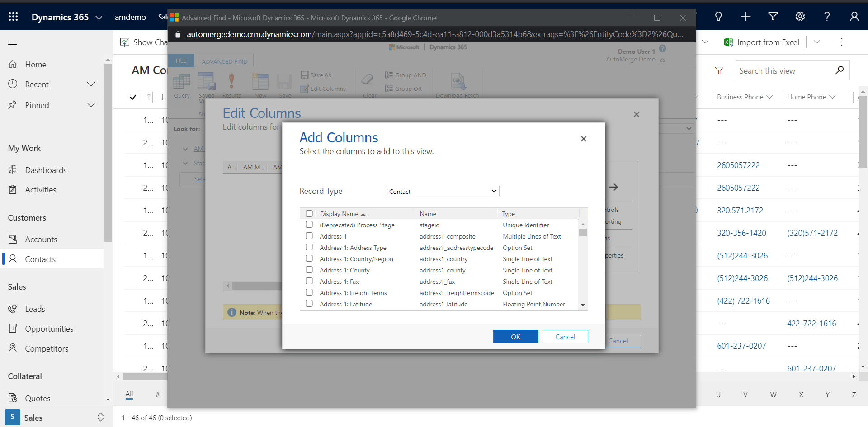Open Activities in the sidebar
868x427 pixels.
click(41, 190)
